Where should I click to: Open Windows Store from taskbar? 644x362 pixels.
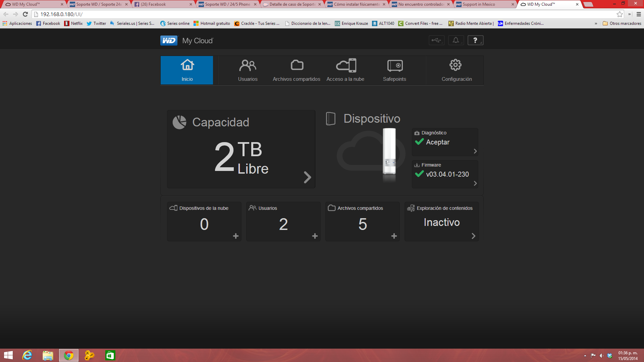(x=110, y=355)
